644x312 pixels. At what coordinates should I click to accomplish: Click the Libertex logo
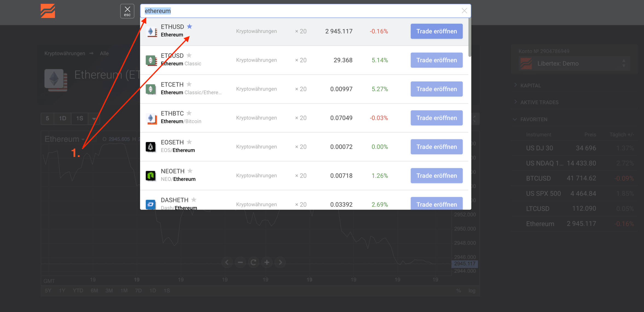click(x=48, y=11)
